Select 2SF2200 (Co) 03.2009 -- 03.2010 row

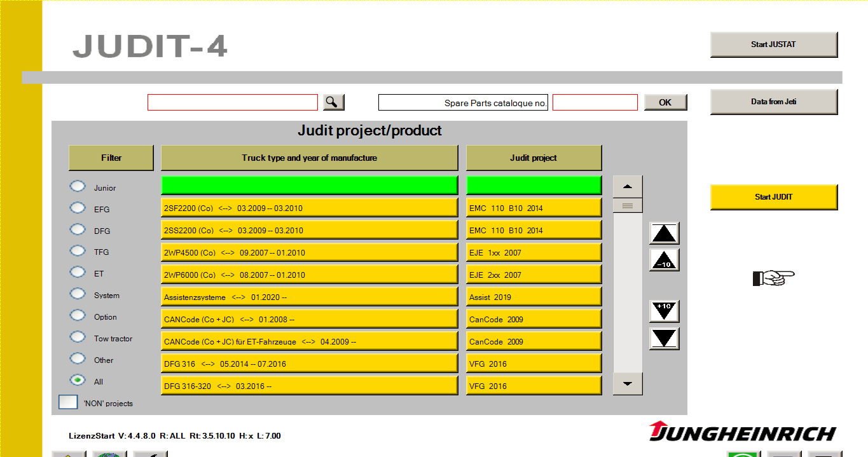point(309,208)
